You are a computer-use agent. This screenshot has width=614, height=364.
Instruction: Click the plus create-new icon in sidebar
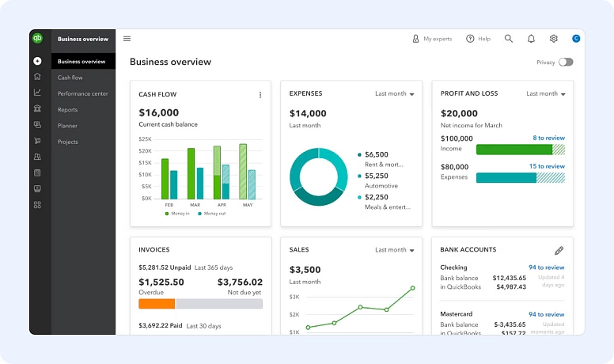pyautogui.click(x=37, y=61)
